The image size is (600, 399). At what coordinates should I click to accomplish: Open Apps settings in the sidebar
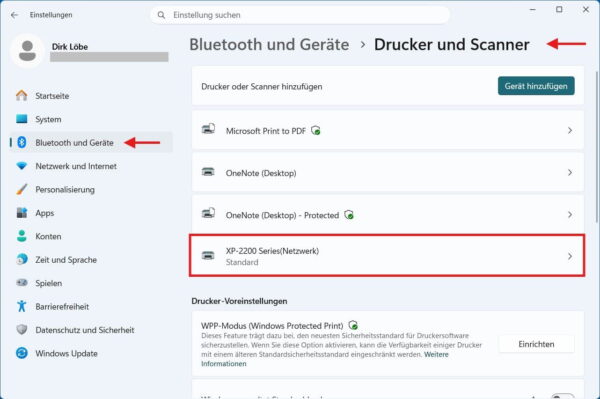[x=91, y=213]
